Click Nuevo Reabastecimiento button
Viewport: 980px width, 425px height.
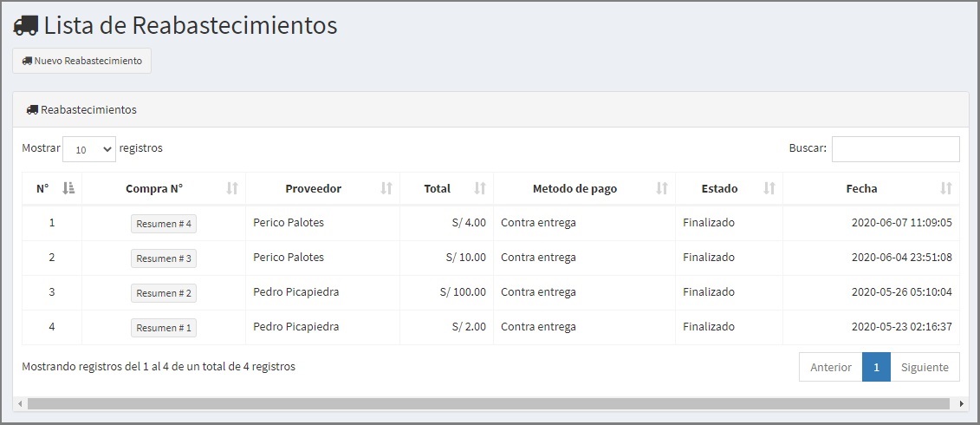click(x=81, y=61)
